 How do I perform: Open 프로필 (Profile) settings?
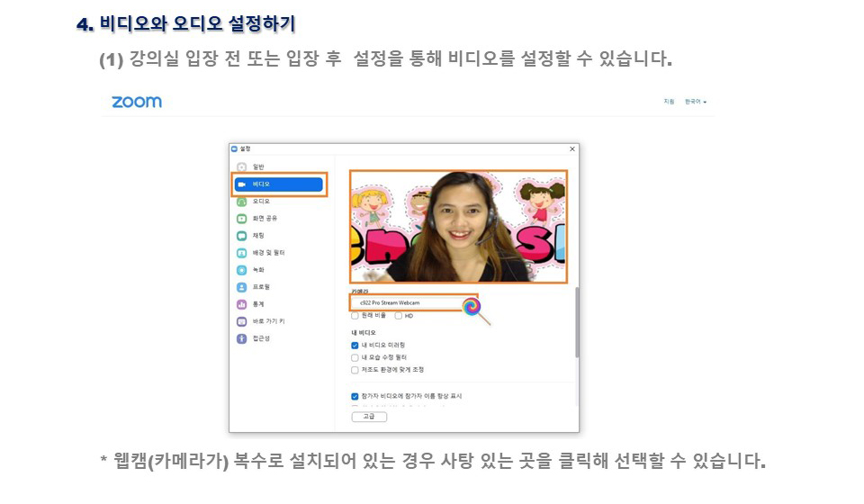point(241,287)
